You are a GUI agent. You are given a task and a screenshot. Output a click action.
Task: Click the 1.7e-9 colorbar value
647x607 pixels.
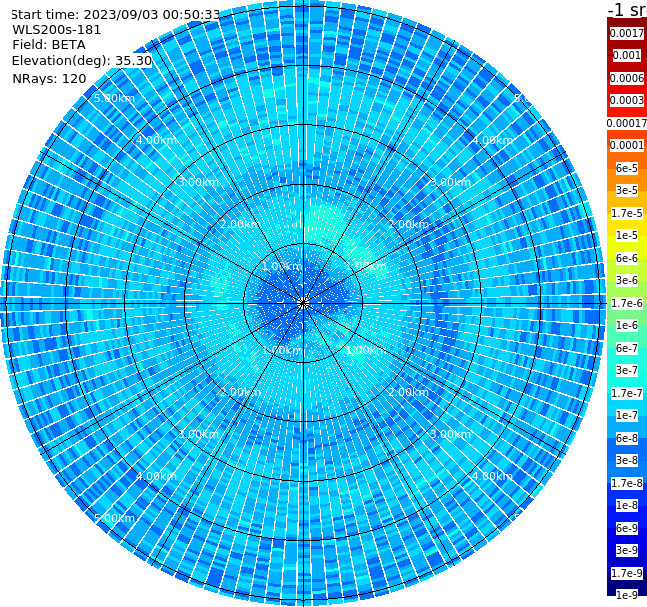tap(627, 573)
